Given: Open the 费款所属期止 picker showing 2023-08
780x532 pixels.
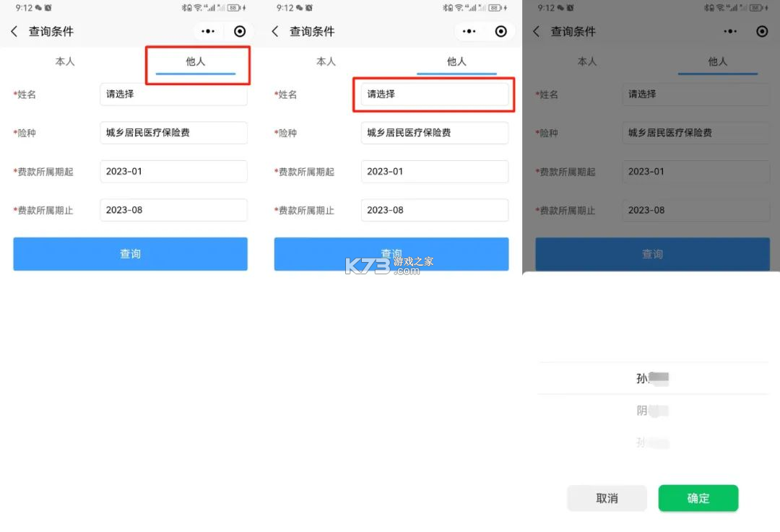Looking at the screenshot, I should click(x=173, y=210).
